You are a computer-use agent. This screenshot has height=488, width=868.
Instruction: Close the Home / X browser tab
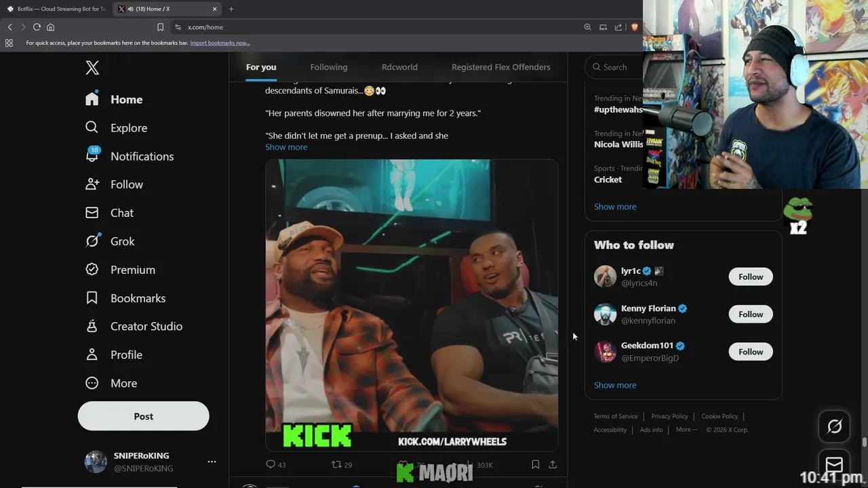(214, 9)
